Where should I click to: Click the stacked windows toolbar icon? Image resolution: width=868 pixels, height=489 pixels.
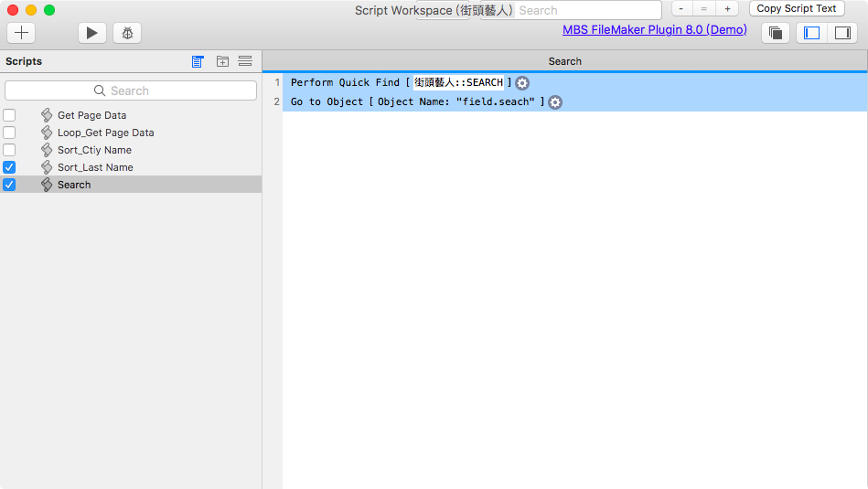coord(776,33)
